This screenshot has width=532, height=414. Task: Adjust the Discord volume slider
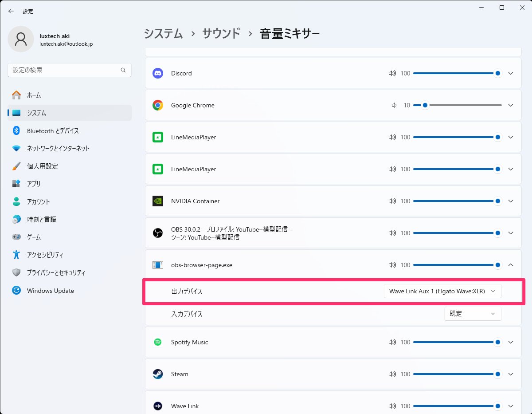458,73
